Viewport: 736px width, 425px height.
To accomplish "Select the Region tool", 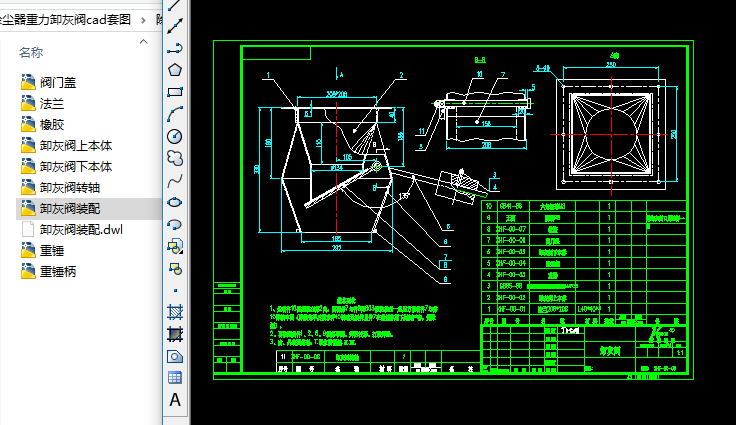I will click(175, 356).
